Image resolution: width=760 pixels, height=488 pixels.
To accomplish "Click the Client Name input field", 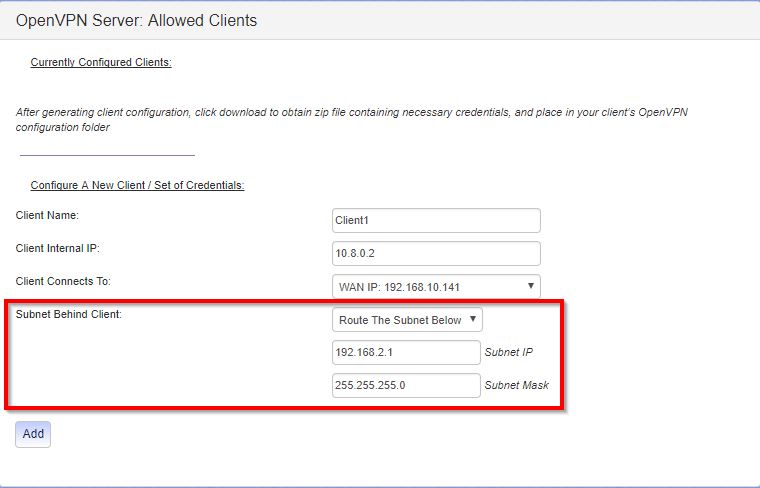I will 436,220.
